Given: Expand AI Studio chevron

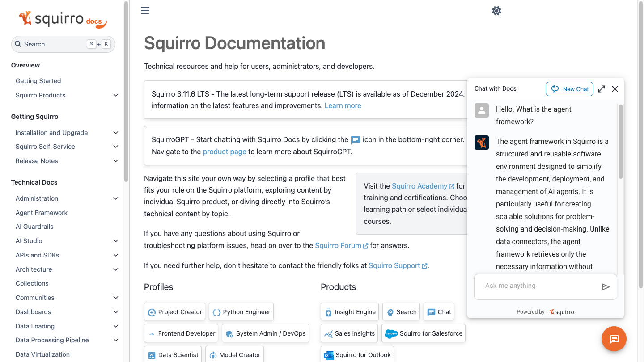Looking at the screenshot, I should point(116,241).
